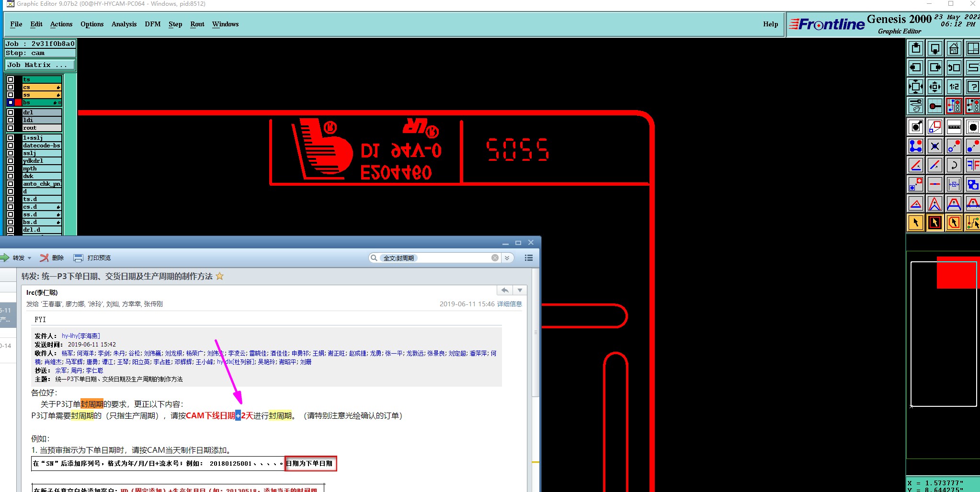Click the mirror F icon
The width and height of the screenshot is (980, 492).
(x=973, y=165)
